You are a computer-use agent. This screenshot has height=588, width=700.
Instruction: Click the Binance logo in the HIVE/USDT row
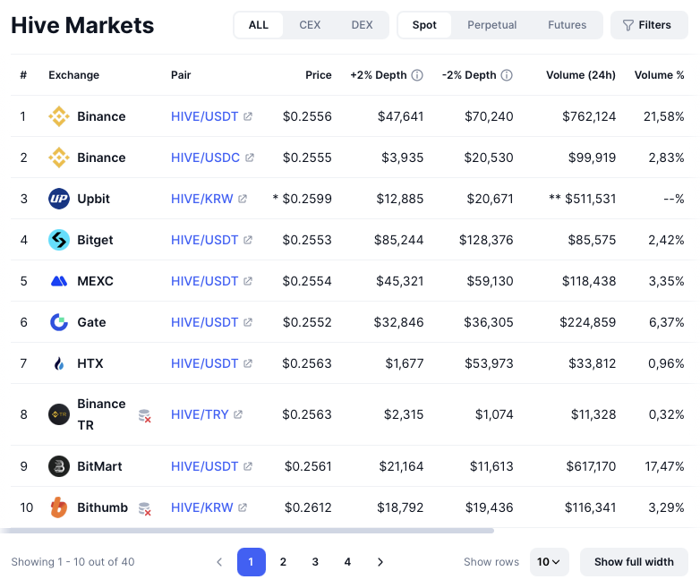click(x=59, y=116)
